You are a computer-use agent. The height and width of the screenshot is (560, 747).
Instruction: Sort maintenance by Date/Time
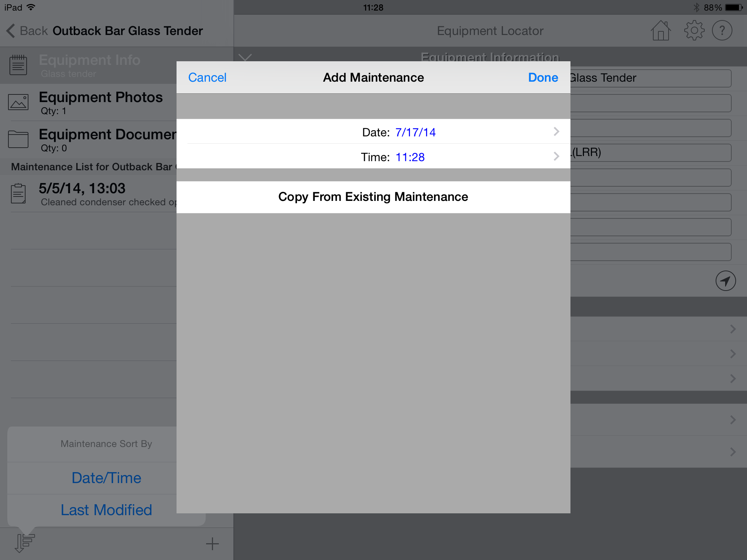[x=106, y=478]
